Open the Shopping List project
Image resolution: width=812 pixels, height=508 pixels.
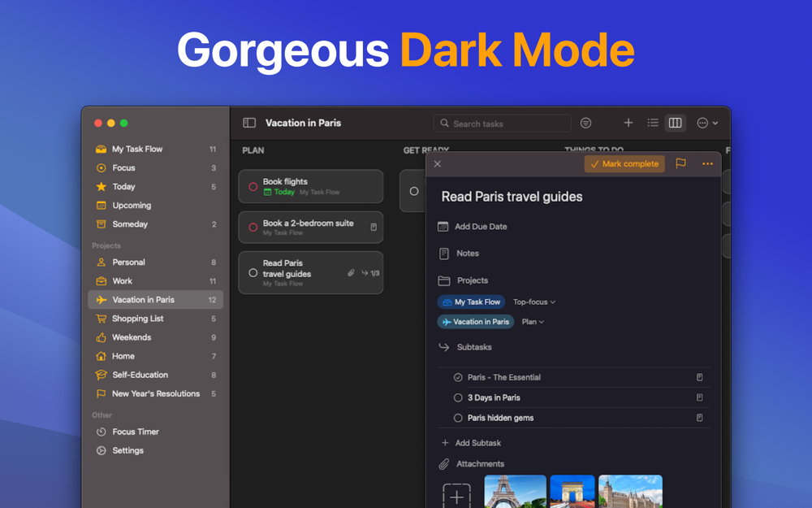[155, 319]
